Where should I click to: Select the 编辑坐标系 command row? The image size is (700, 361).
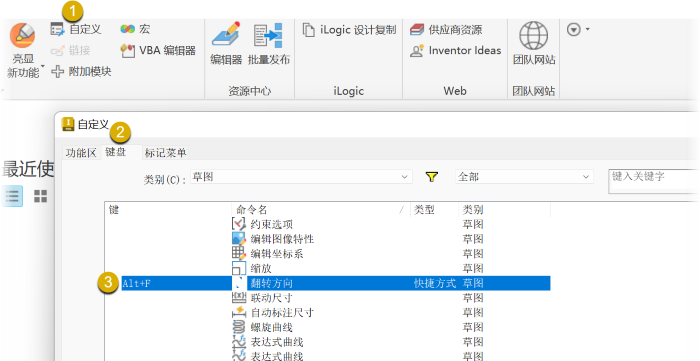click(x=328, y=254)
